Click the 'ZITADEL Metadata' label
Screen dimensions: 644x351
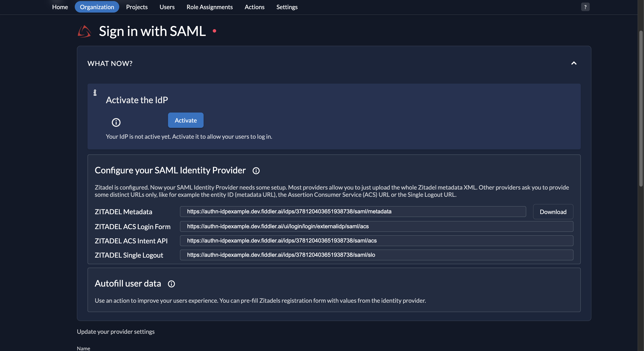[124, 212]
